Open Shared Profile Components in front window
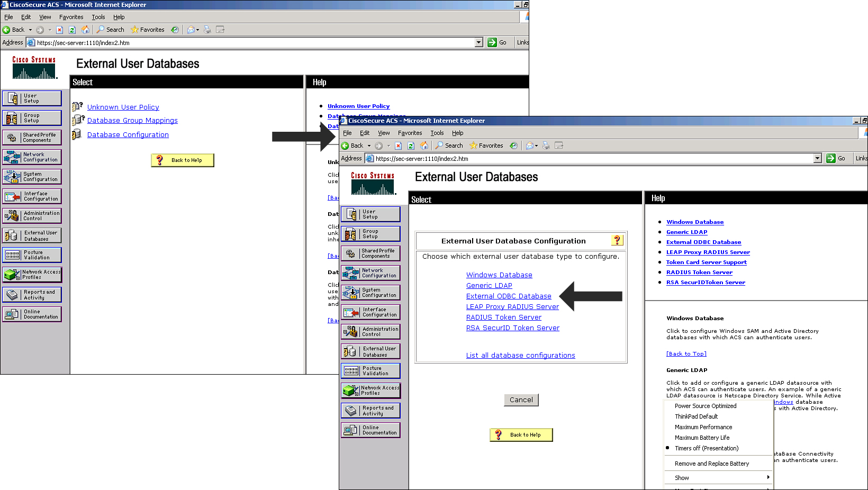 coord(370,253)
